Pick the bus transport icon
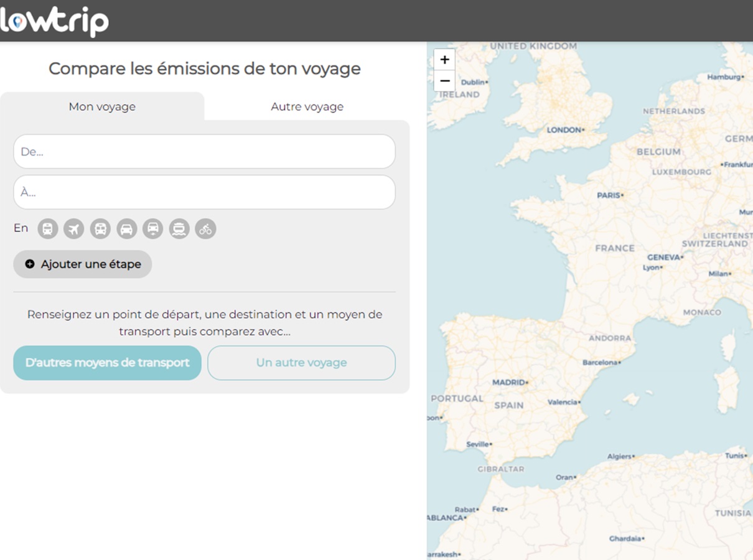 pyautogui.click(x=100, y=229)
